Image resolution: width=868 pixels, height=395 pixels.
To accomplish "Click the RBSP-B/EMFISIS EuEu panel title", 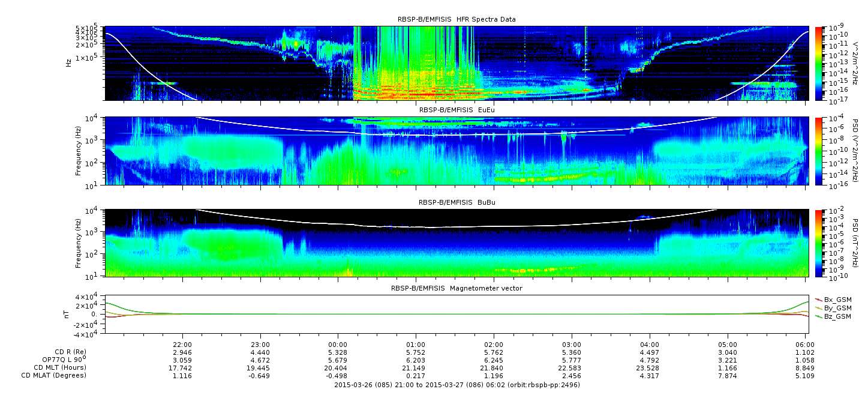I will (456, 110).
